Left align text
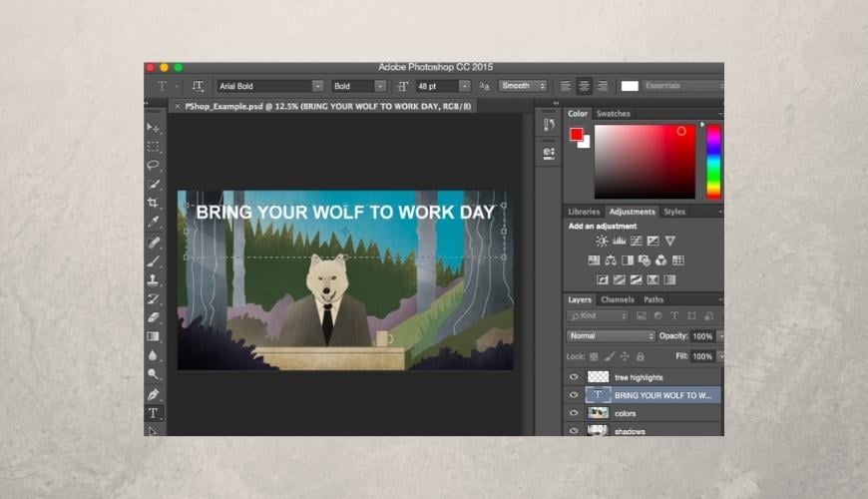The image size is (868, 499). (565, 86)
